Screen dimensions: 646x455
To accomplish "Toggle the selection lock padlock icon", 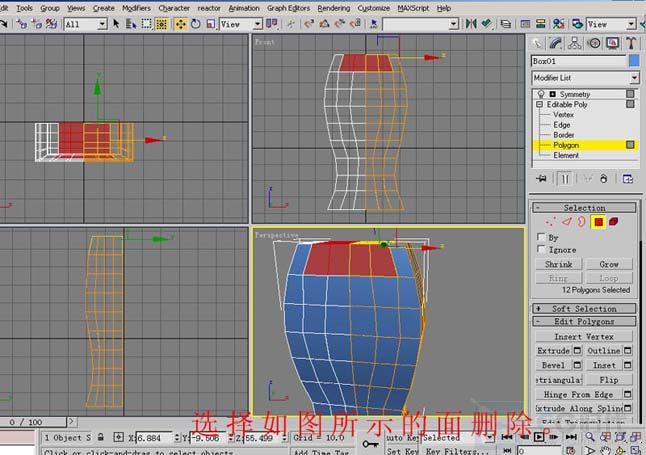I will pyautogui.click(x=101, y=437).
